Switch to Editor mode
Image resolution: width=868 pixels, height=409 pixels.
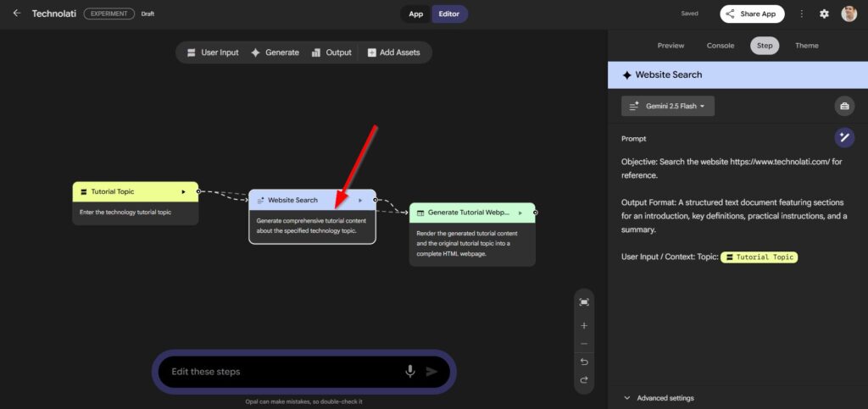click(x=448, y=14)
